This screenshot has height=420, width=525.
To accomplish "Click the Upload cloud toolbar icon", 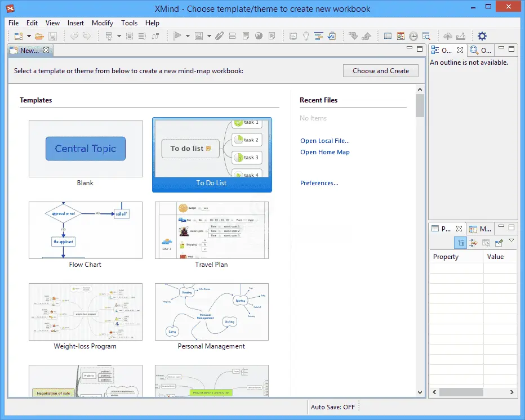I will [x=448, y=36].
